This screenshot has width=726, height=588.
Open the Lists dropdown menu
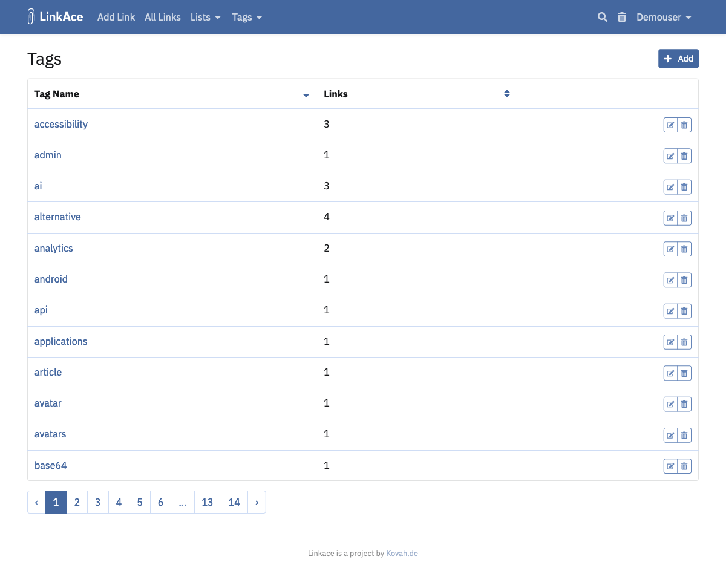coord(205,17)
